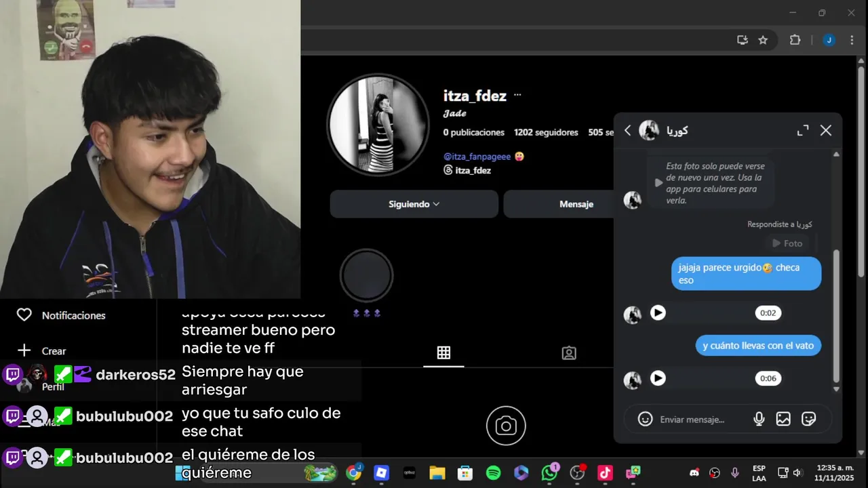
Task: Click the camera icon in empty posts area
Action: [506, 426]
